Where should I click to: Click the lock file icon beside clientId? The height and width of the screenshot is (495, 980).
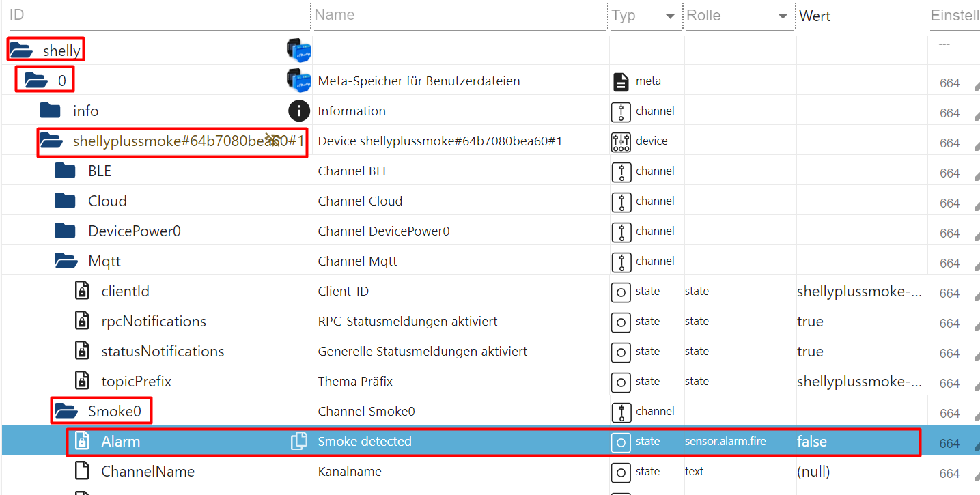click(x=82, y=291)
